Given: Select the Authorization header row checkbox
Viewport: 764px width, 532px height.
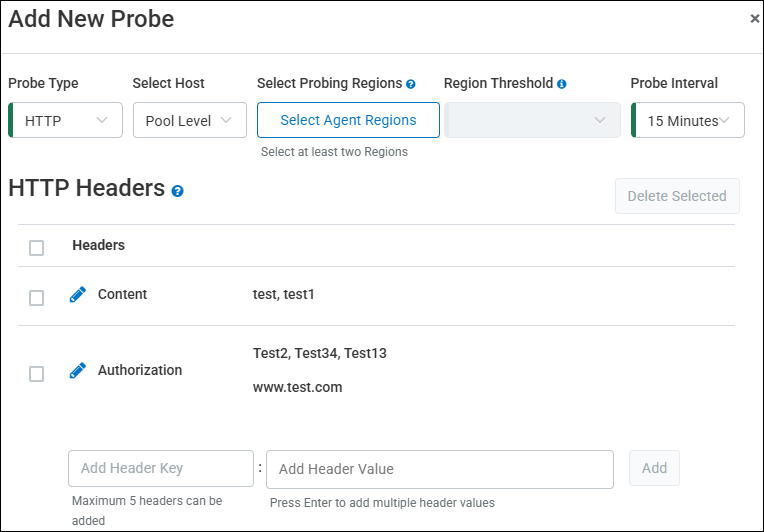Looking at the screenshot, I should coord(37,373).
